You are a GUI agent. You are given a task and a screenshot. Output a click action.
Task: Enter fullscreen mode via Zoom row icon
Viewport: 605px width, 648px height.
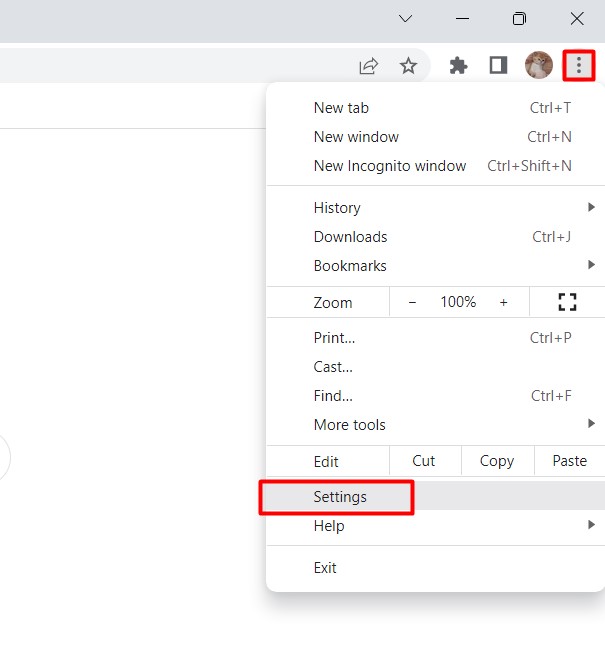click(x=567, y=302)
